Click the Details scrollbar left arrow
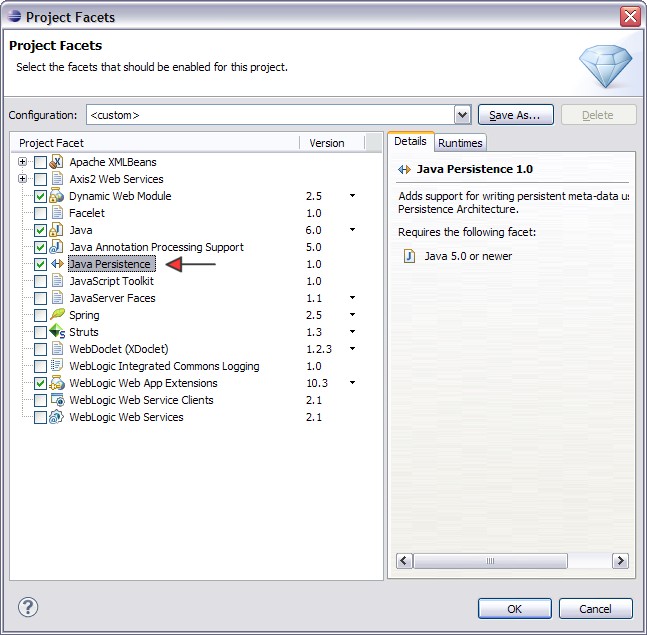The width and height of the screenshot is (647, 635). coord(404,561)
